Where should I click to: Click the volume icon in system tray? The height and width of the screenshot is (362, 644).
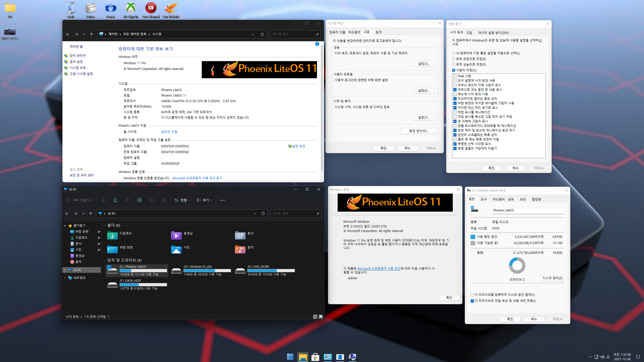(602, 357)
